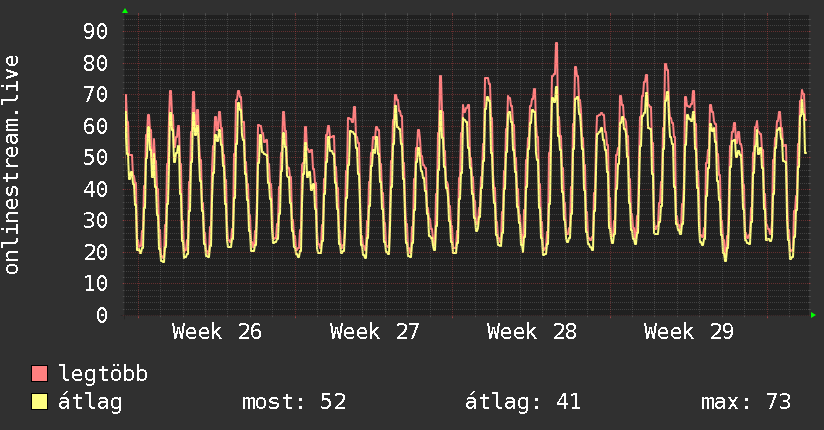Click the 50 y-axis value
Viewport: 824px width, 430px height.
tap(96, 157)
